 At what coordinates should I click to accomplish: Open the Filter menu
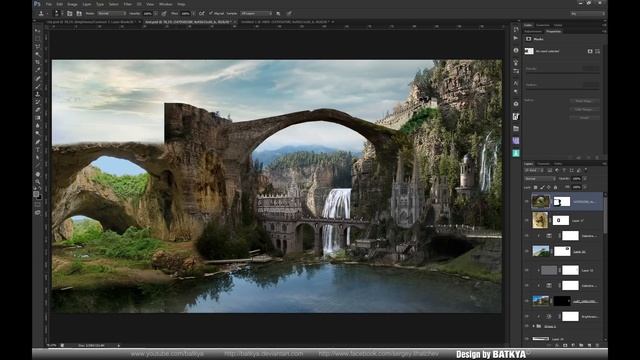pyautogui.click(x=128, y=4)
